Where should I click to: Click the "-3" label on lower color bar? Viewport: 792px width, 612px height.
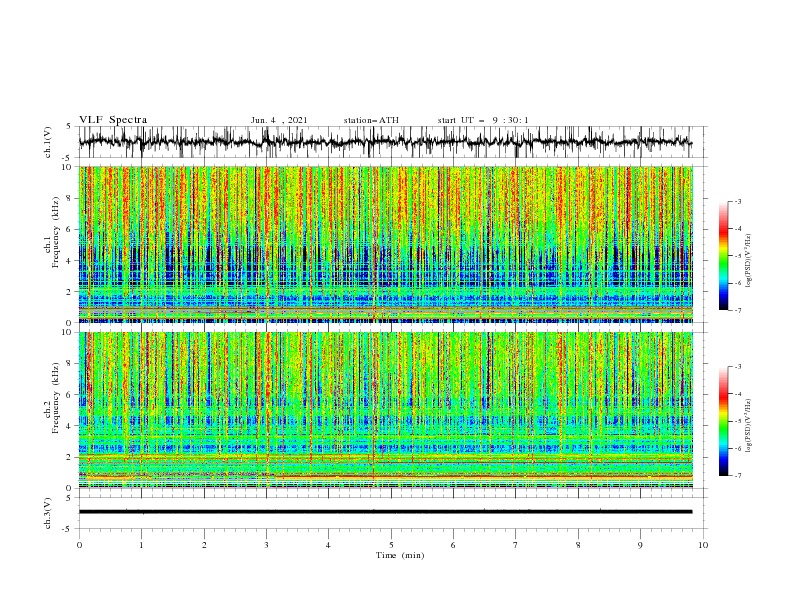738,367
